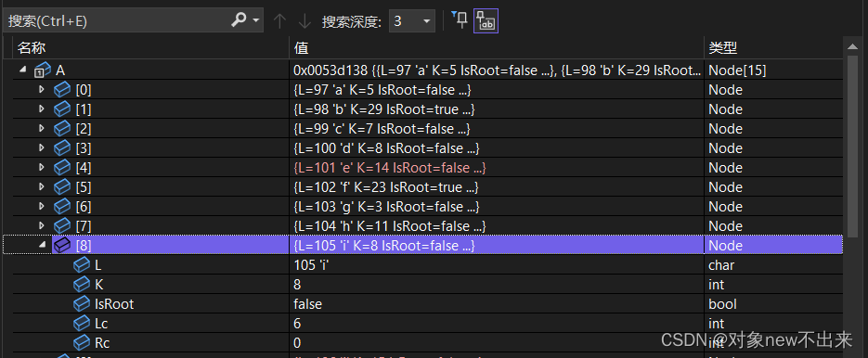
Task: Click the char type cell
Action: pos(721,265)
